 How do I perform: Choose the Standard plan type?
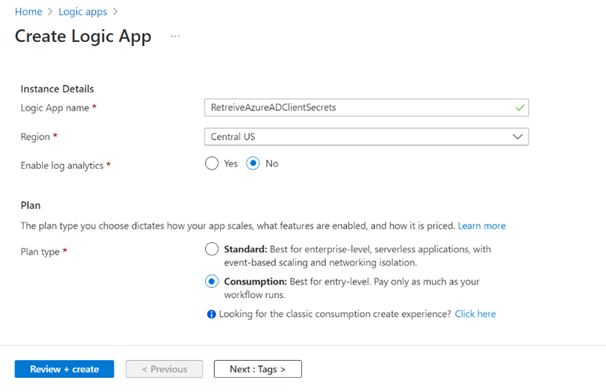point(212,249)
